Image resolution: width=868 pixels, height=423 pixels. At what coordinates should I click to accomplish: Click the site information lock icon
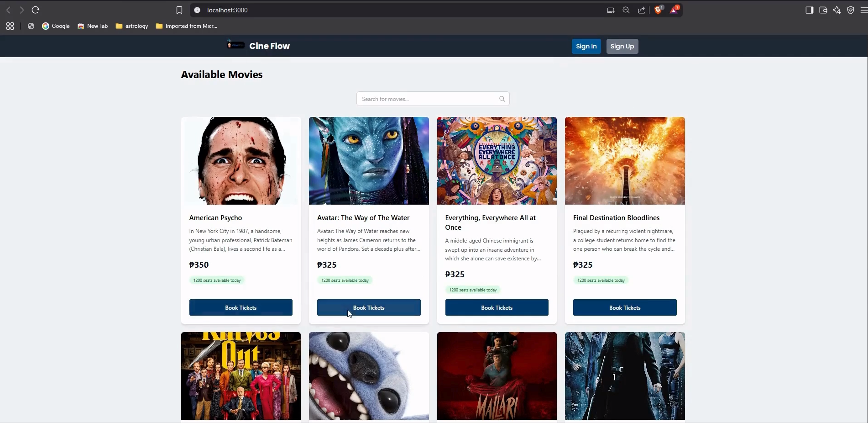[197, 10]
